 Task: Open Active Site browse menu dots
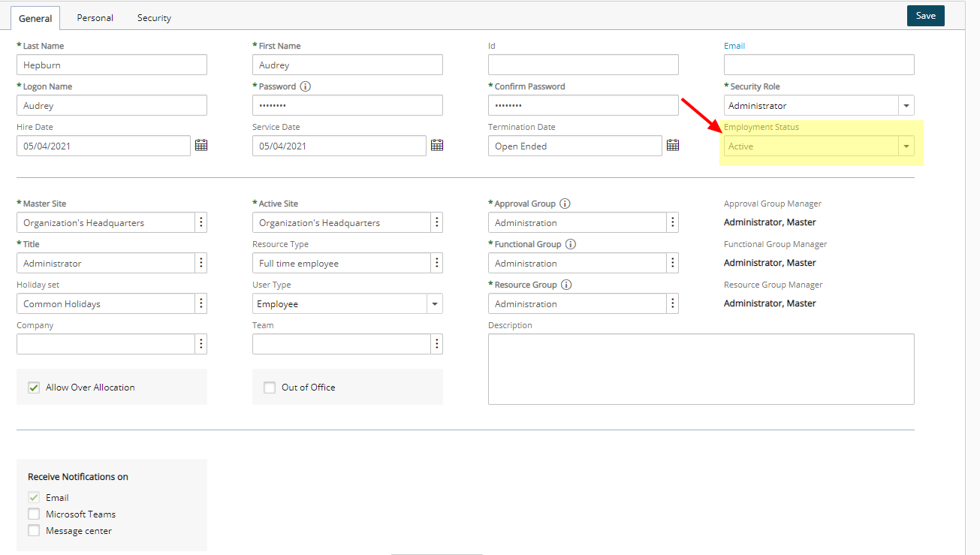click(x=437, y=223)
